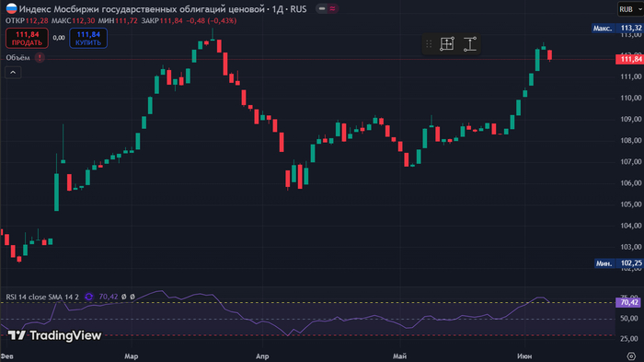644x362 pixels.
Task: Click the RSI 14 close SMA legend
Action: click(42, 297)
